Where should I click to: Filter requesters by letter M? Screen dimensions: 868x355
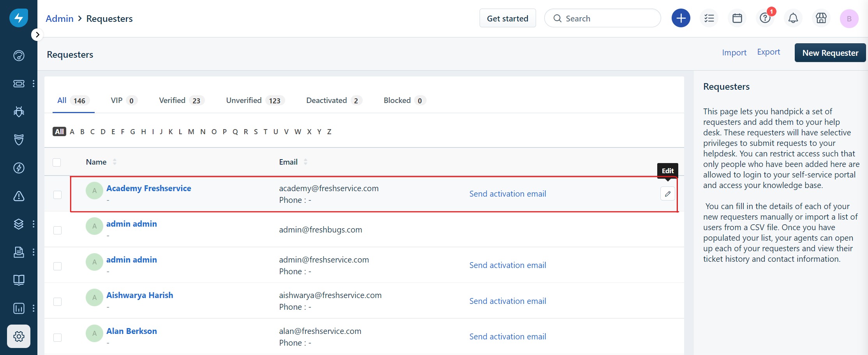pyautogui.click(x=191, y=131)
